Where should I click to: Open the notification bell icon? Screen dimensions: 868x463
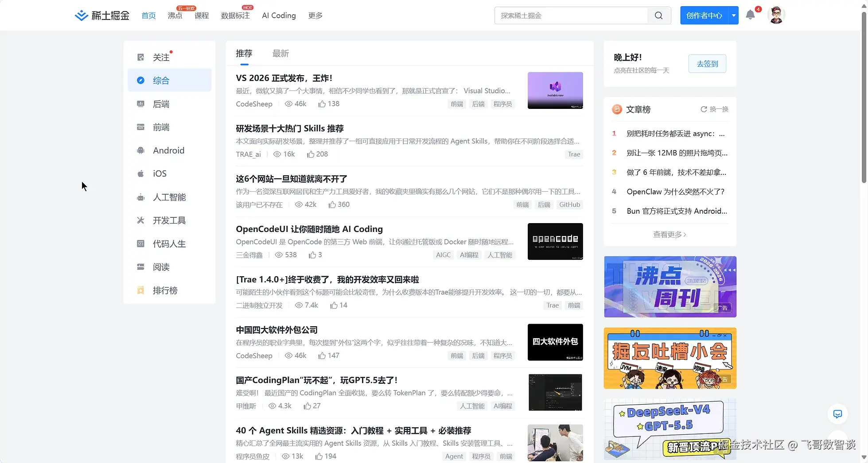[750, 15]
